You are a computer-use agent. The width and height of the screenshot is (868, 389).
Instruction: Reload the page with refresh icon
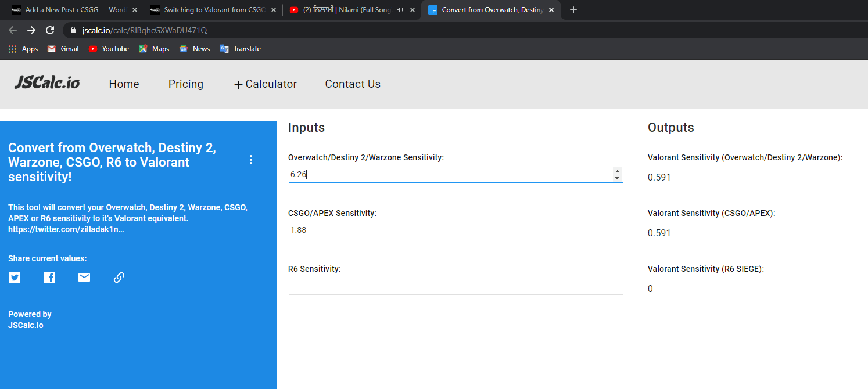[x=50, y=30]
